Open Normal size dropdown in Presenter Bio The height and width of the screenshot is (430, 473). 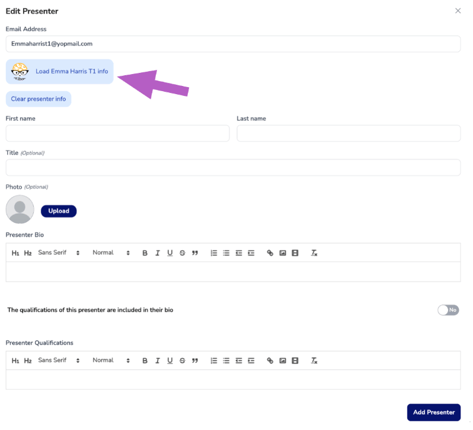pos(111,253)
